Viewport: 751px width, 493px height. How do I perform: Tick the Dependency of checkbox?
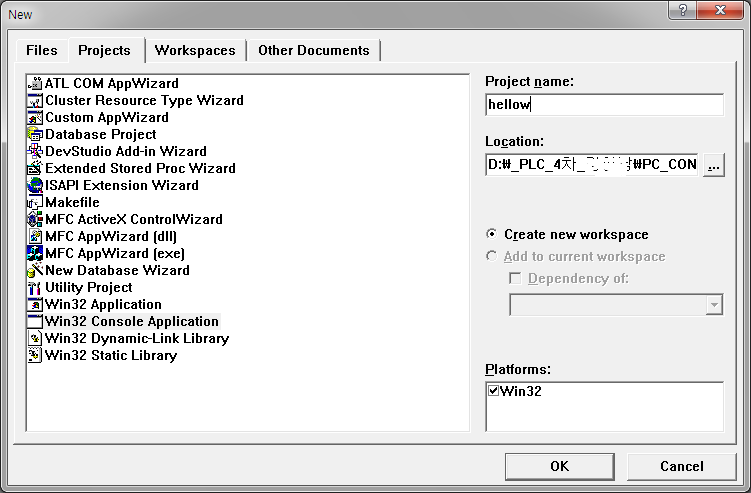coord(515,278)
